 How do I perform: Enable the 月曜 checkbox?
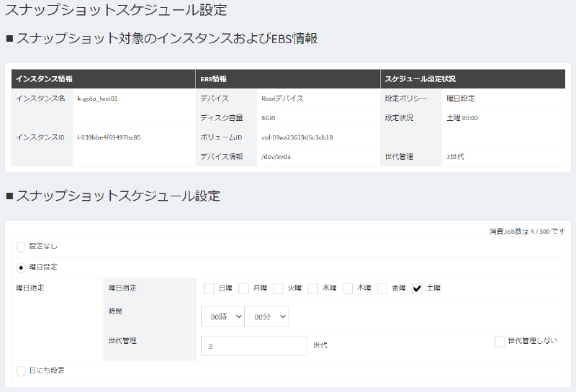click(x=244, y=288)
